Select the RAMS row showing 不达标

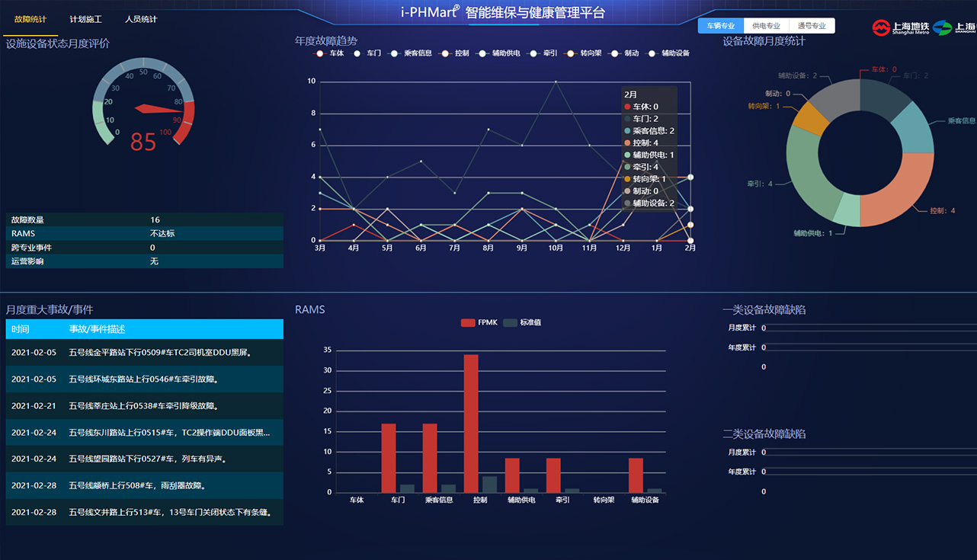(145, 233)
